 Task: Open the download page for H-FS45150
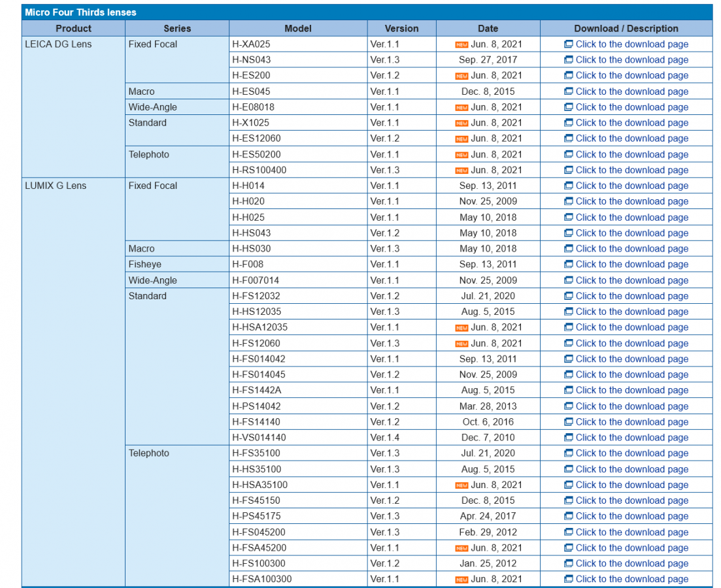pos(631,500)
